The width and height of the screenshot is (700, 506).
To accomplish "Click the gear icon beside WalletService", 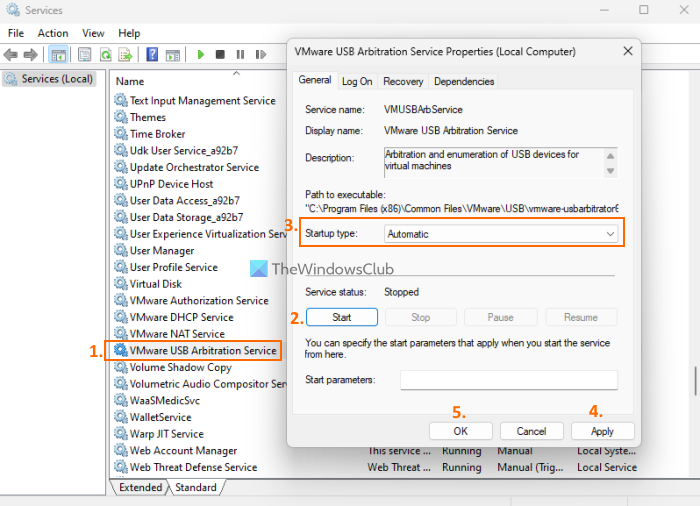I will point(121,417).
